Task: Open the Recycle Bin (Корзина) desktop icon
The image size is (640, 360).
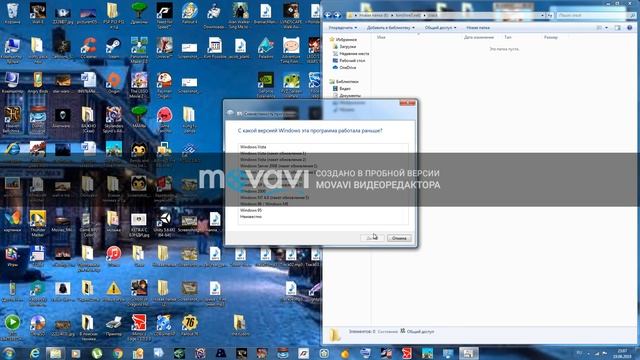Action: 12,13
